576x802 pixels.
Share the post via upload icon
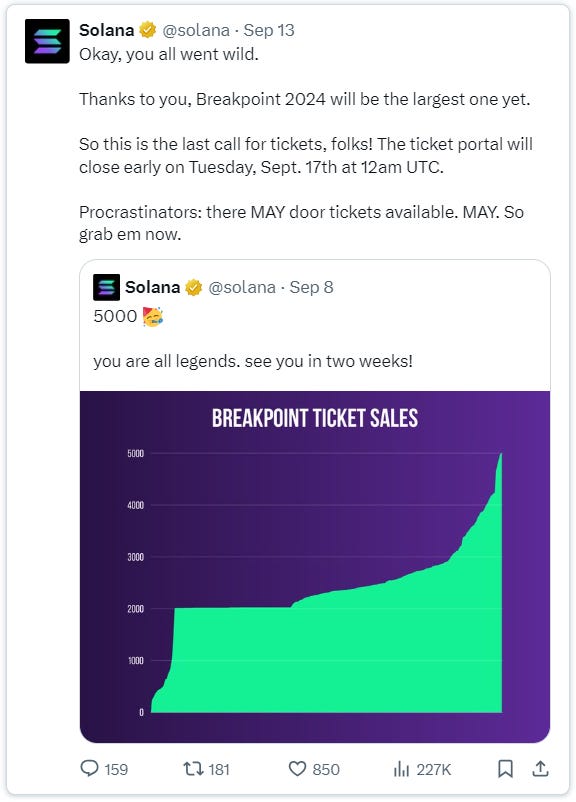(x=540, y=768)
